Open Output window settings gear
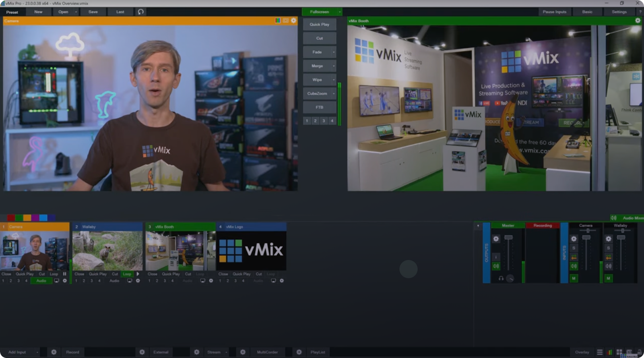 point(638,21)
